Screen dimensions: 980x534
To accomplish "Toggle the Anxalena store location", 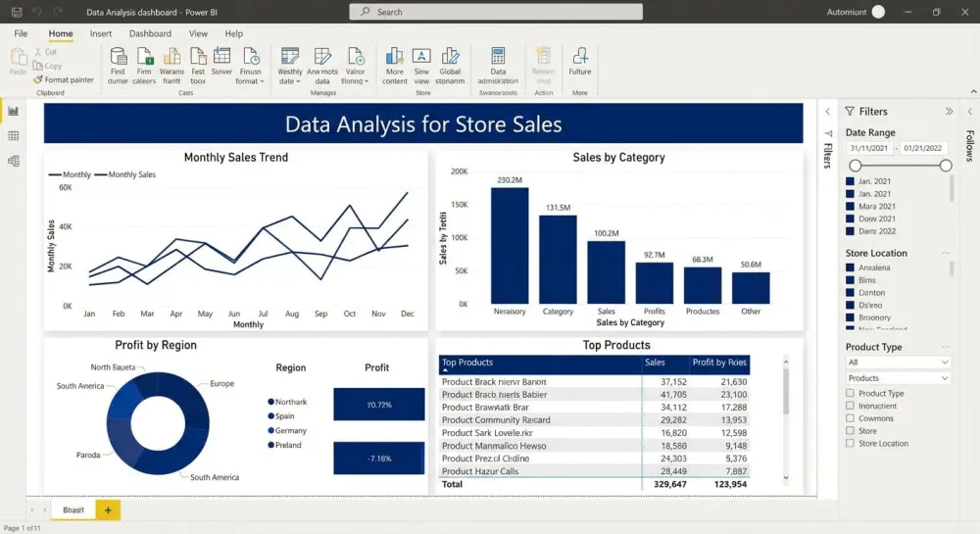I will coord(850,267).
